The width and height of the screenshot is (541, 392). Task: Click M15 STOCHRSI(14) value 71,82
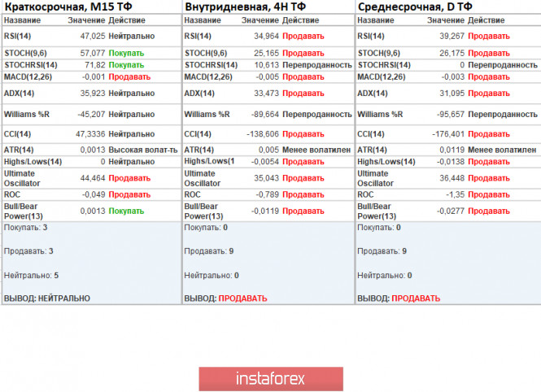(95, 65)
